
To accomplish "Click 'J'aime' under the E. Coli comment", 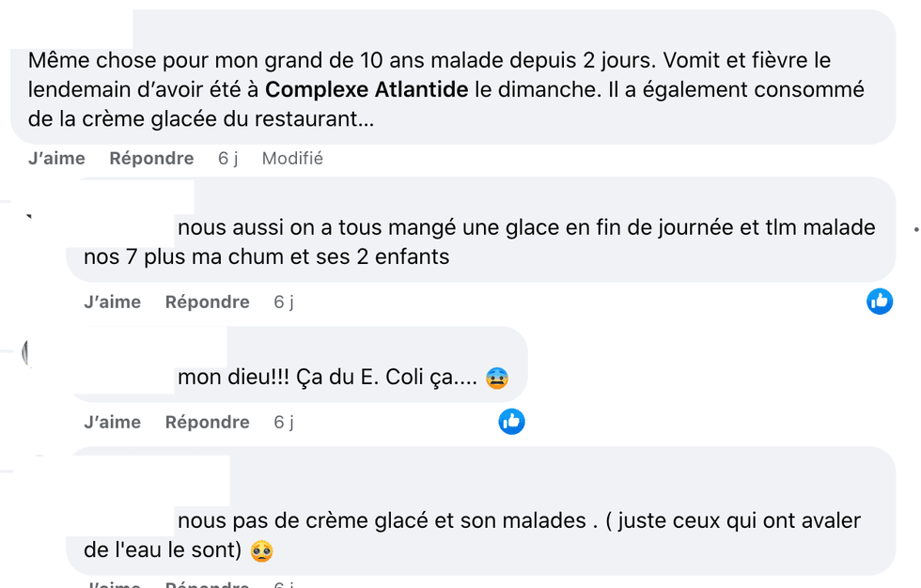I will coord(113,422).
